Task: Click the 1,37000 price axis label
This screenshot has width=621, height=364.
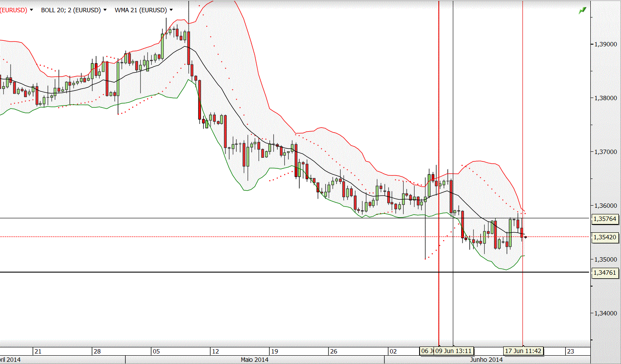Action: pos(605,152)
